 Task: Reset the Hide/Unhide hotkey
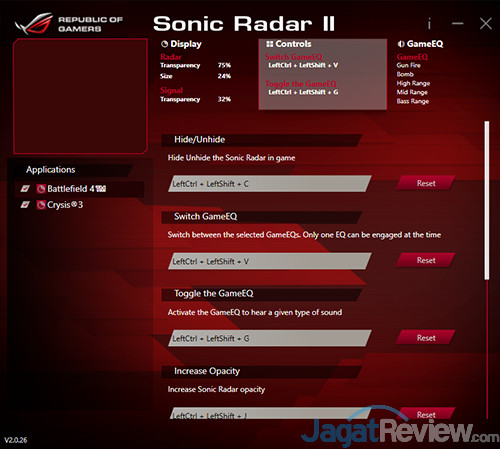[x=426, y=183]
